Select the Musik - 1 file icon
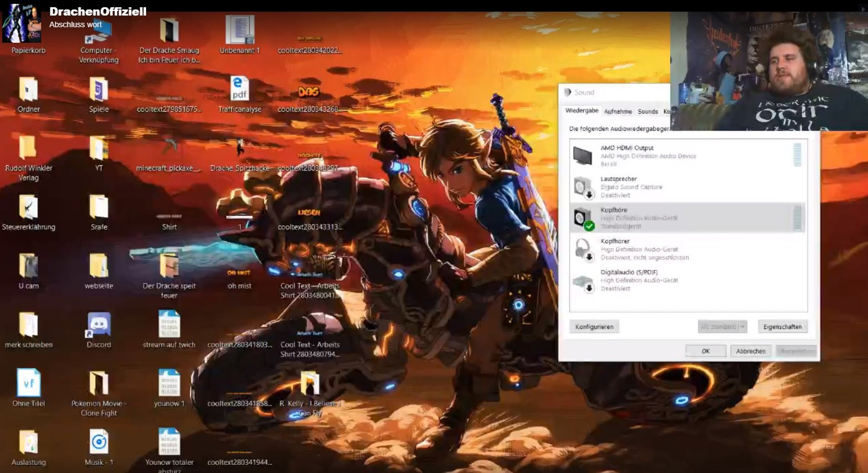868x473 pixels. [99, 448]
